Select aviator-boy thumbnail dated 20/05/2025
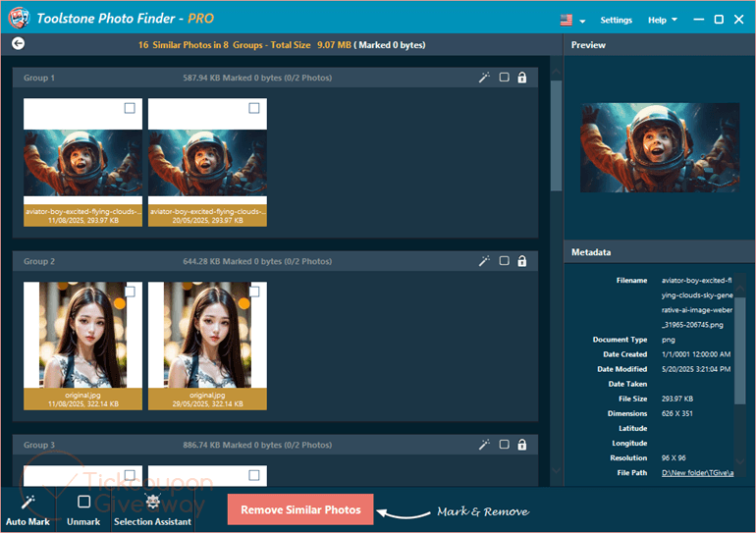The height and width of the screenshot is (533, 756). (207, 162)
